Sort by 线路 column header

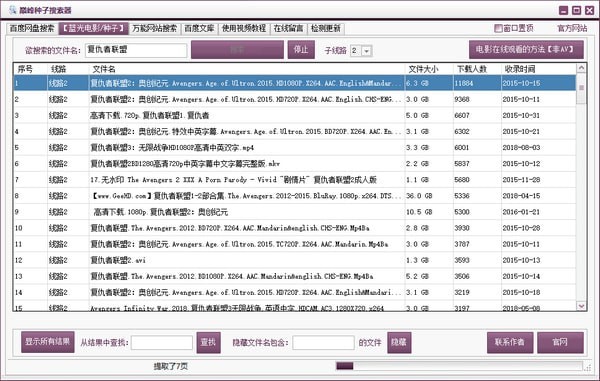click(59, 69)
